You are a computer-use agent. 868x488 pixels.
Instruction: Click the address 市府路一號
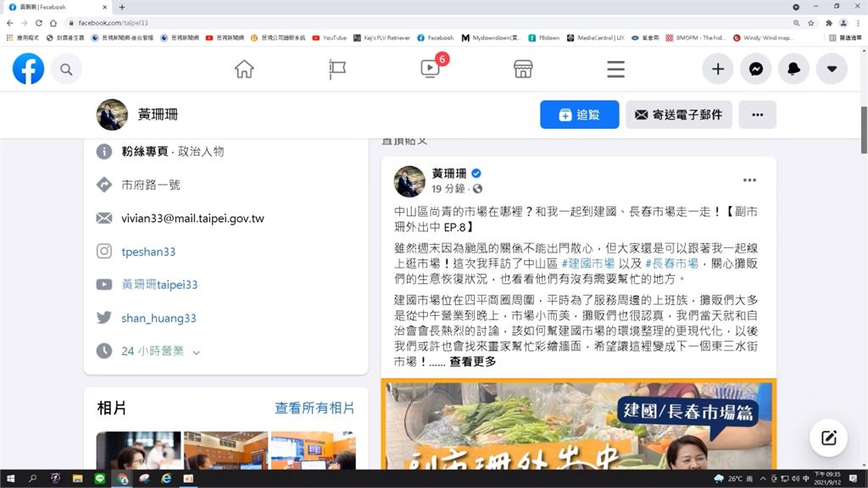(151, 185)
